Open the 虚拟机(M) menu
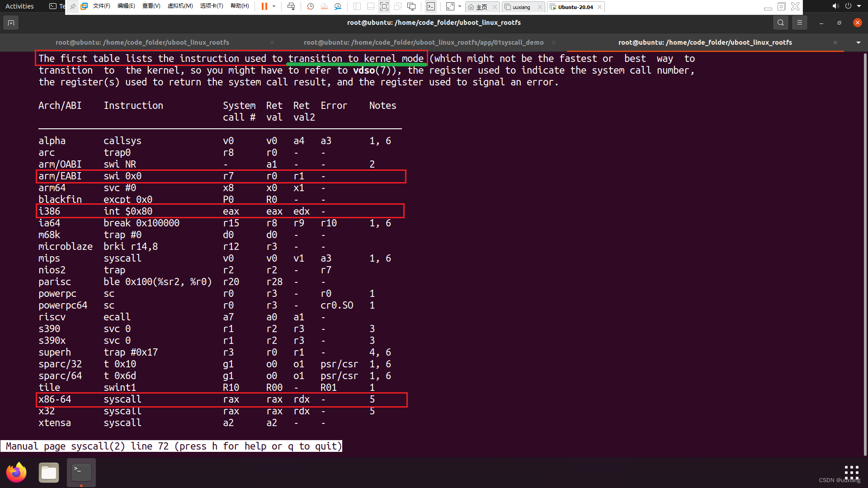 (180, 6)
